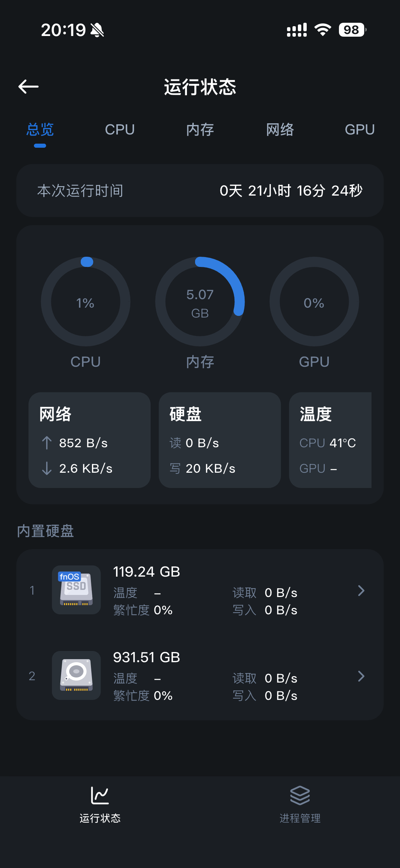
Task: Expand the 119.24 GB disk details chevron
Action: point(361,591)
